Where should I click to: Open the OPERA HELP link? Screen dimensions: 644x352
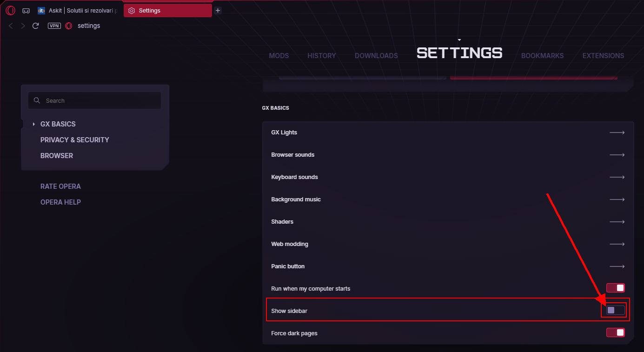[60, 202]
